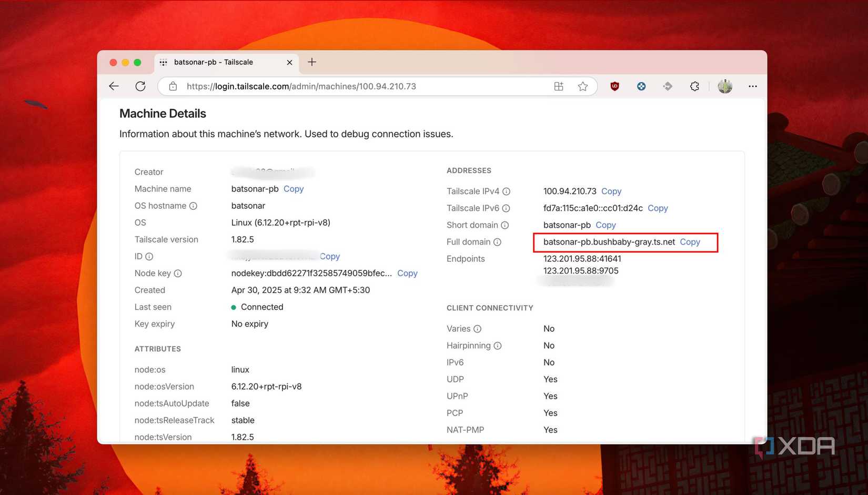The image size is (868, 495).
Task: Click the Linux OS version text
Action: pyautogui.click(x=281, y=223)
